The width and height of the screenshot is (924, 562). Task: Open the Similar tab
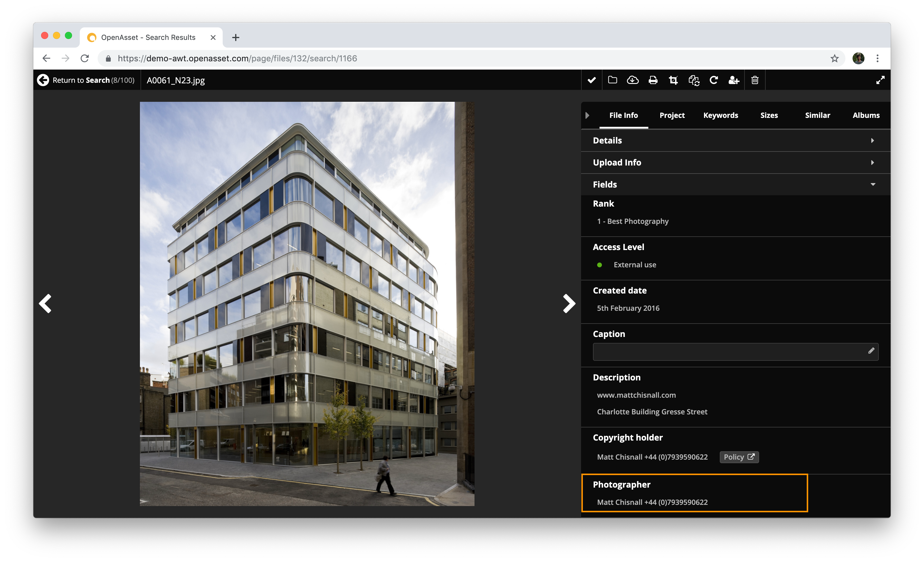817,115
